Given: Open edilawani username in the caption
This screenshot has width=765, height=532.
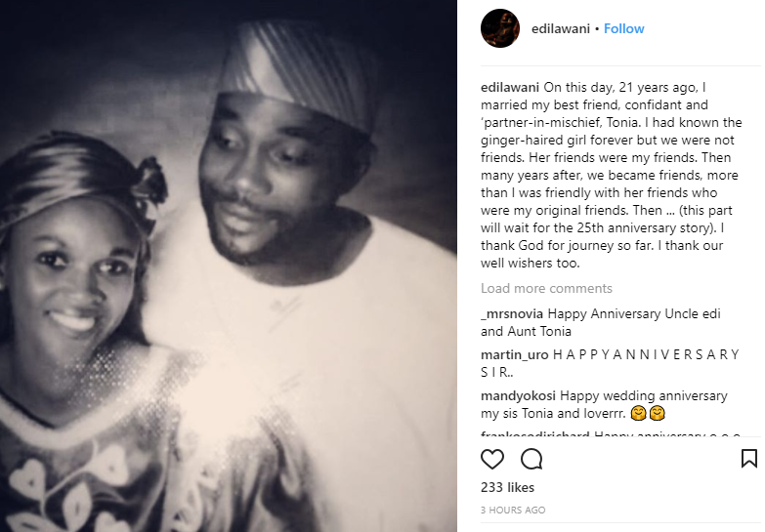Looking at the screenshot, I should click(510, 86).
